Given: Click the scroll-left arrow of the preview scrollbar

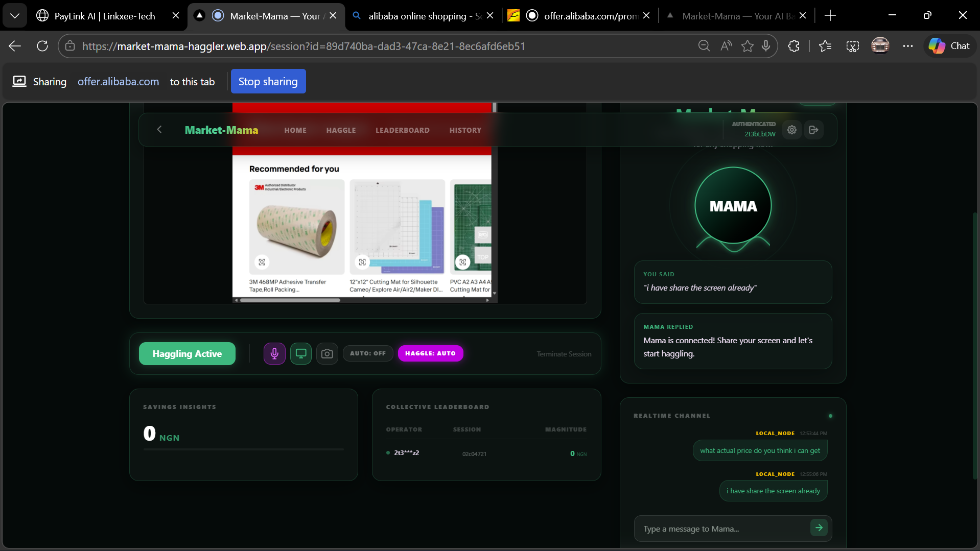Looking at the screenshot, I should click(x=236, y=300).
